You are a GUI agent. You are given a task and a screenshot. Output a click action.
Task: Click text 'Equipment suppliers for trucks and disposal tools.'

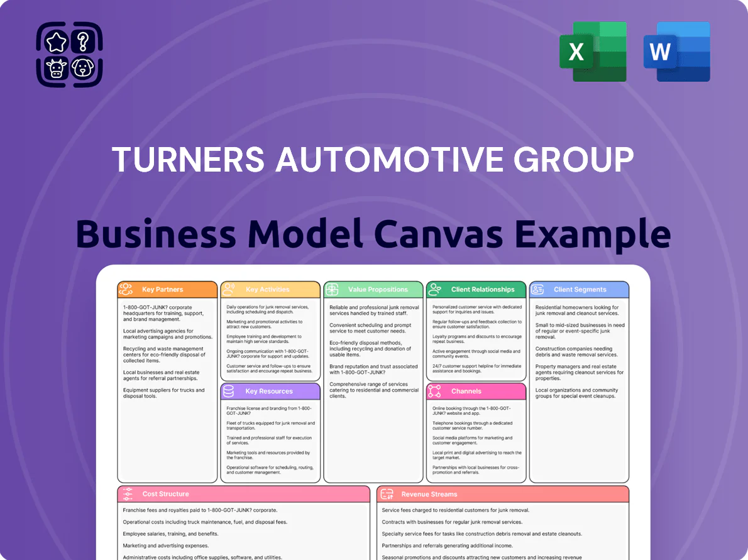pyautogui.click(x=163, y=393)
